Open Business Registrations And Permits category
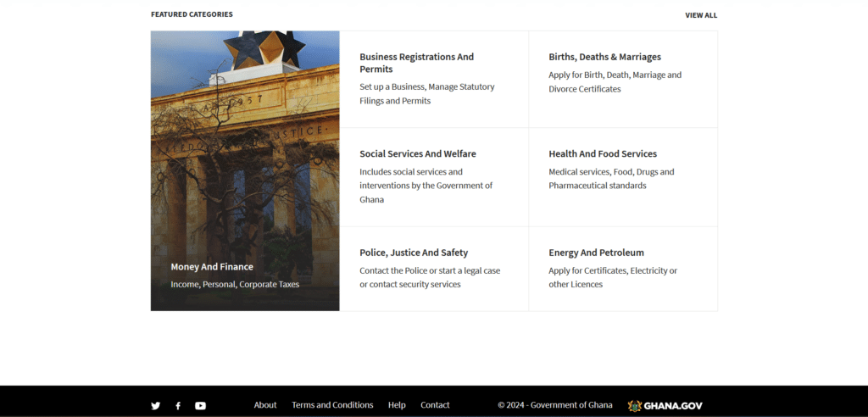 pyautogui.click(x=417, y=63)
